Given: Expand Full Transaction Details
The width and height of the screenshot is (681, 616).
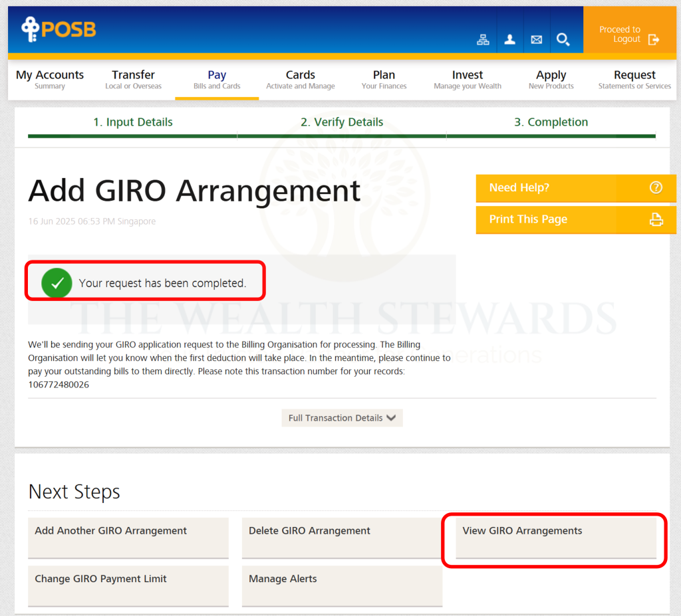Looking at the screenshot, I should point(342,418).
